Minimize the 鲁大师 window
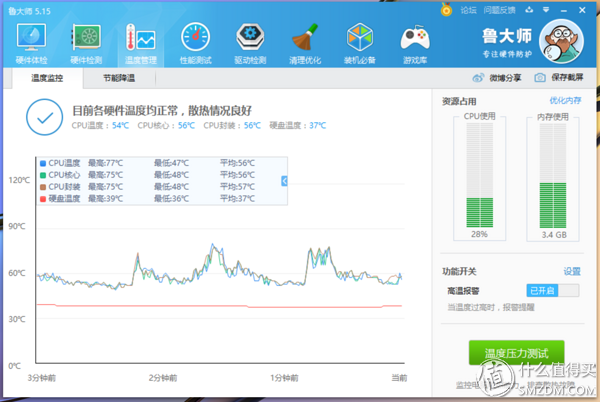The width and height of the screenshot is (600, 402). pos(564,10)
